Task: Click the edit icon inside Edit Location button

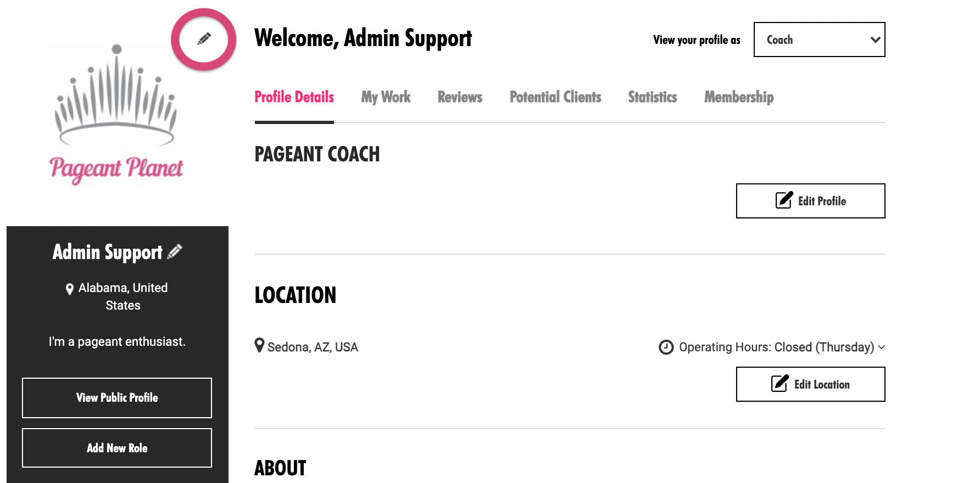Action: click(780, 383)
